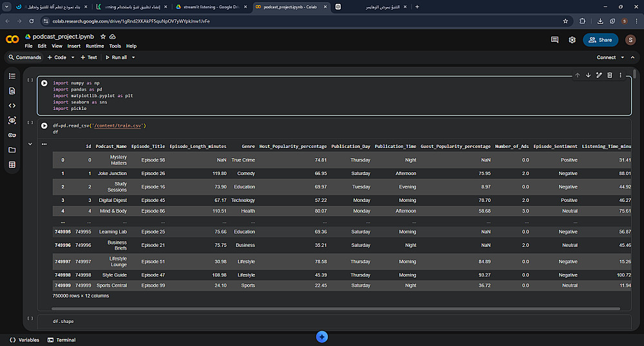Click the Podcast_Name column header
This screenshot has height=346, width=644.
tap(111, 147)
